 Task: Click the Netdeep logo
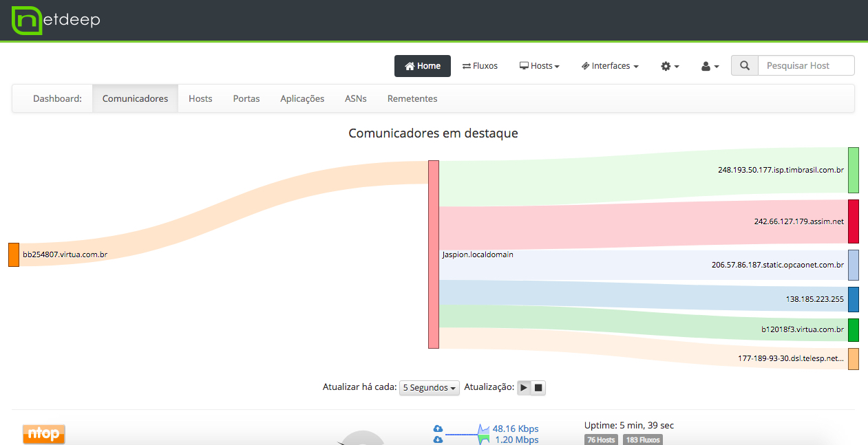[56, 20]
